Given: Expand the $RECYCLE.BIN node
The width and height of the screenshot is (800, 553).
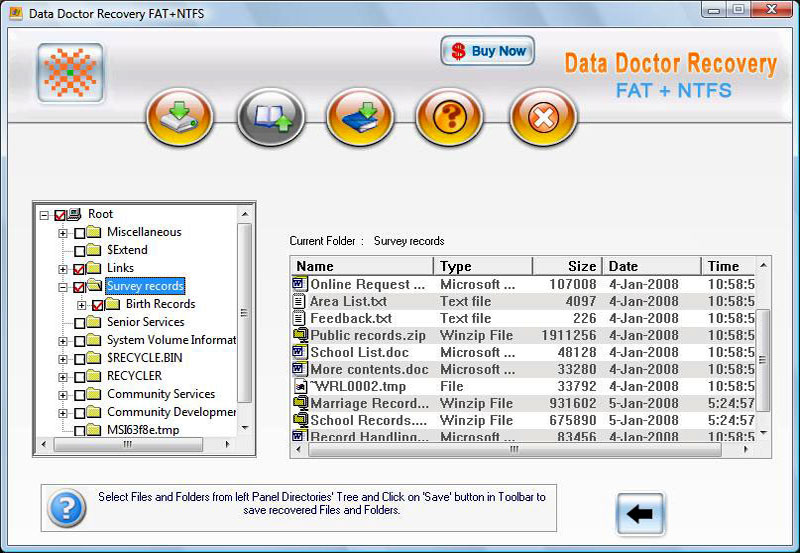Looking at the screenshot, I should point(63,359).
